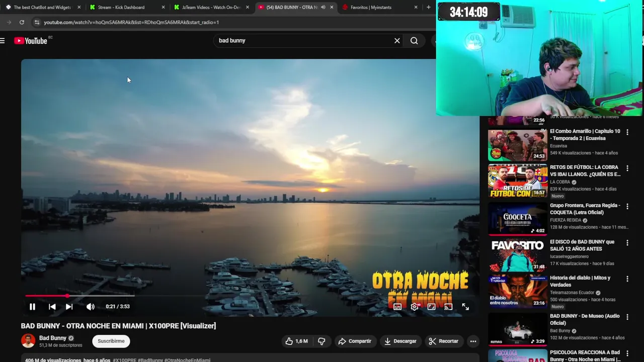This screenshot has width=644, height=362.
Task: Enter fullscreen mode in the player
Action: [x=465, y=307]
